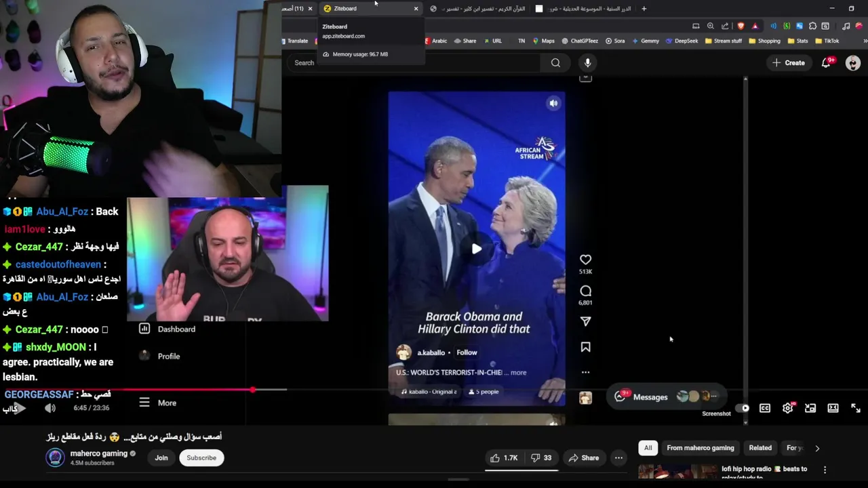Click the Brave shield icon

[x=741, y=26]
